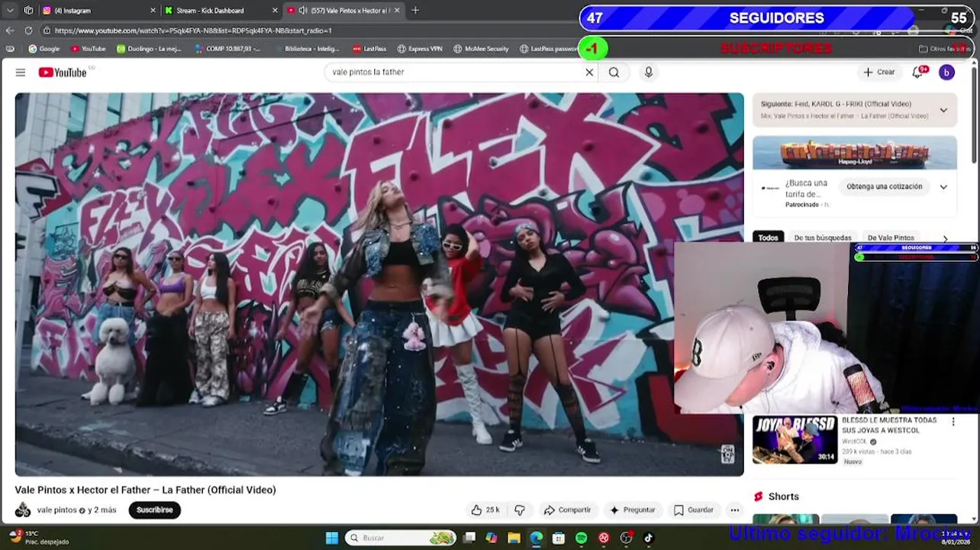Reload the page with refresh icon

[x=28, y=31]
